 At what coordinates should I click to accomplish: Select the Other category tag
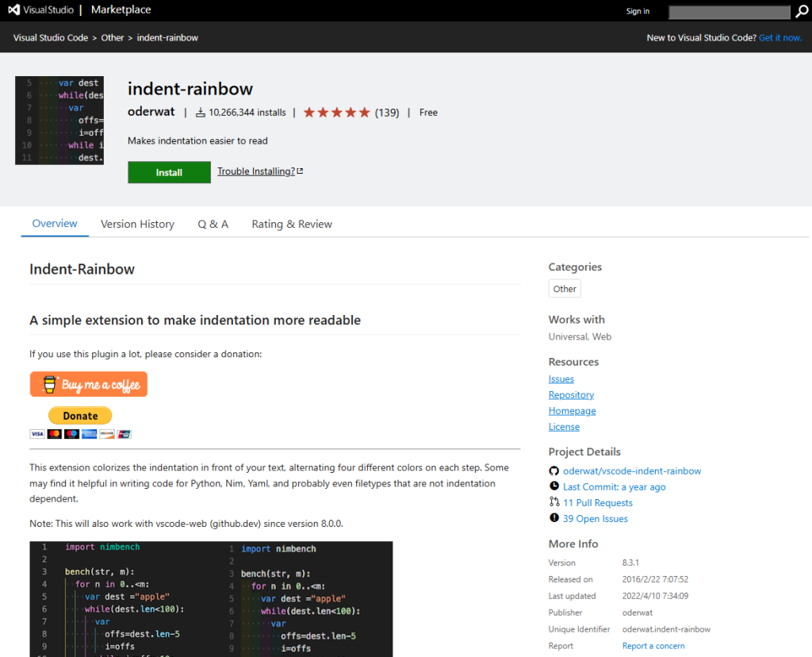point(565,289)
